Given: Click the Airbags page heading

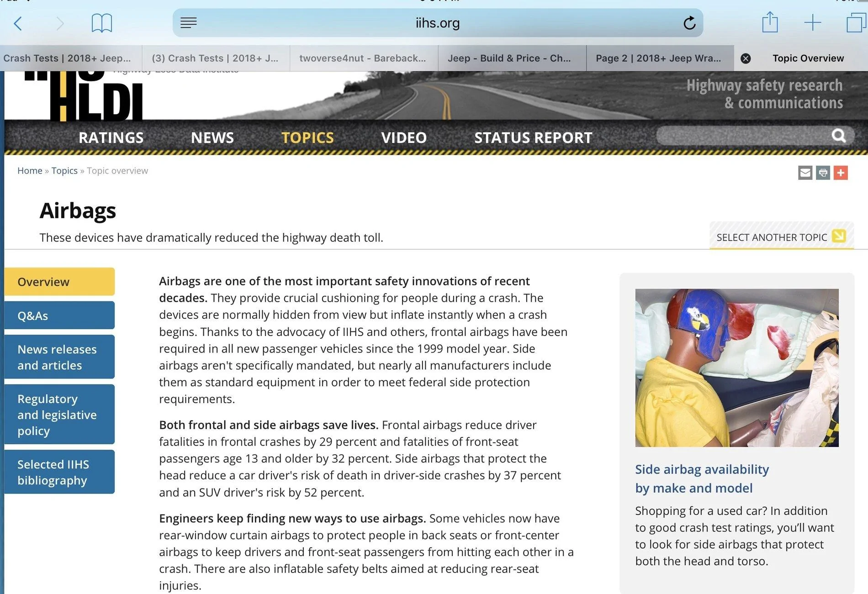Looking at the screenshot, I should click(78, 210).
